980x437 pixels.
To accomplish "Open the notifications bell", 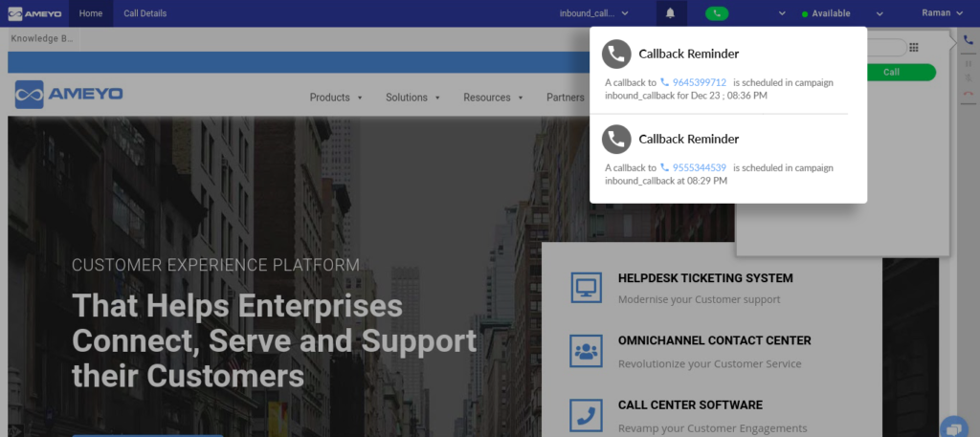I will pyautogui.click(x=671, y=13).
